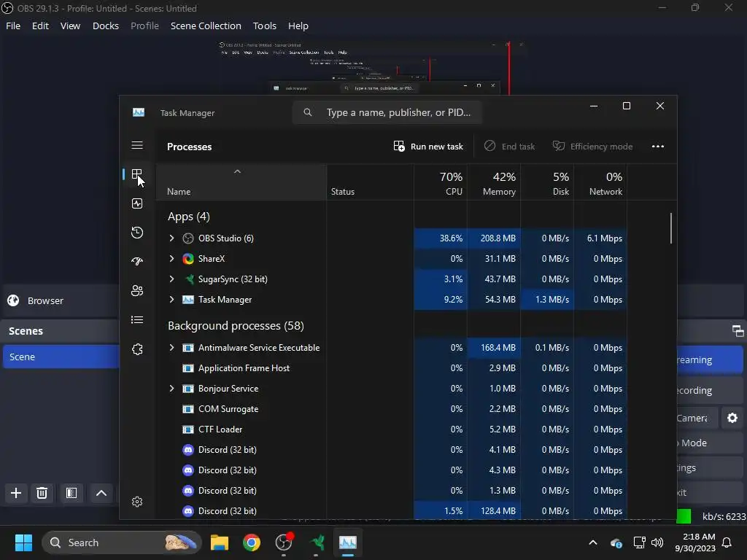747x560 pixels.
Task: Click the Windows taskbar Search box
Action: [x=122, y=542]
